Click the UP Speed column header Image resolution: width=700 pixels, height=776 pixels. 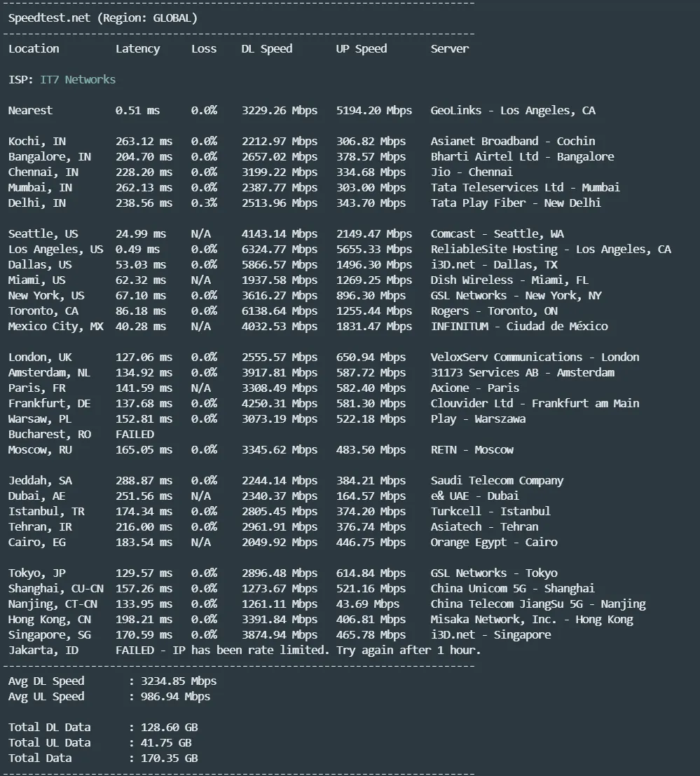coord(361,49)
